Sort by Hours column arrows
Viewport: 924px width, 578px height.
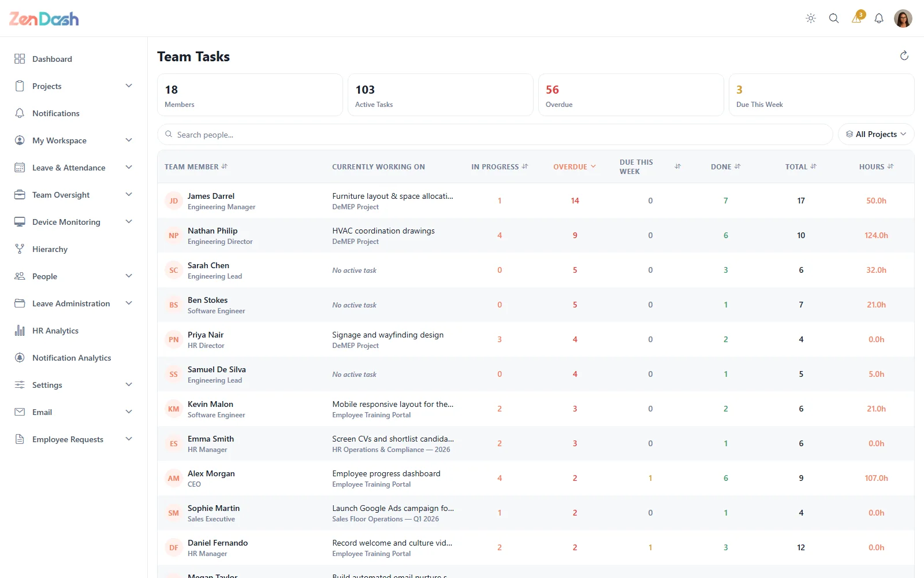pyautogui.click(x=891, y=166)
